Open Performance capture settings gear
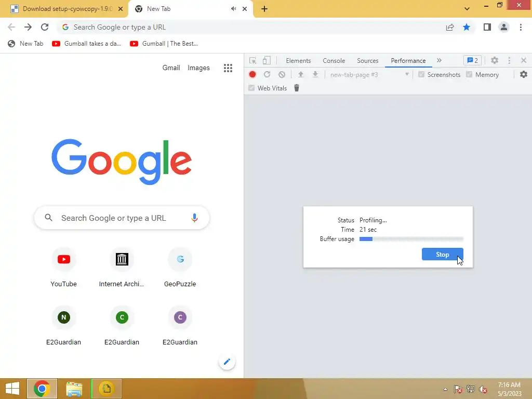The height and width of the screenshot is (399, 532). (x=524, y=74)
